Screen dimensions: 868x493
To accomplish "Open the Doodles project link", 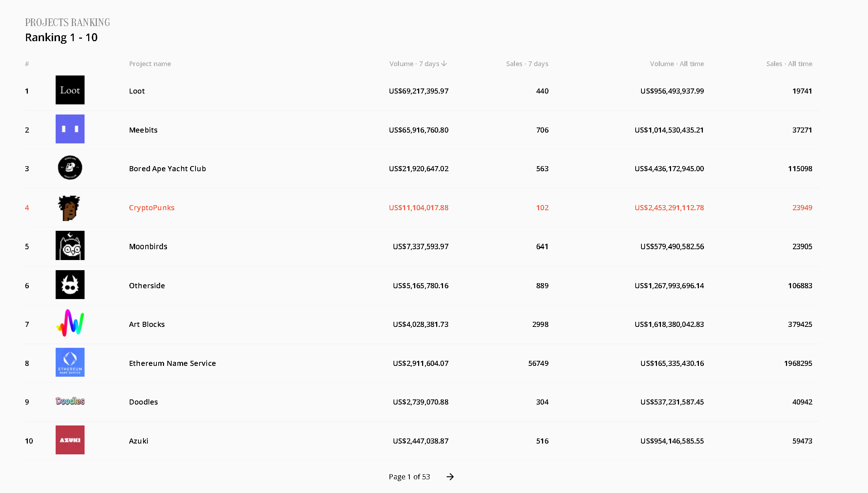I will pos(143,402).
